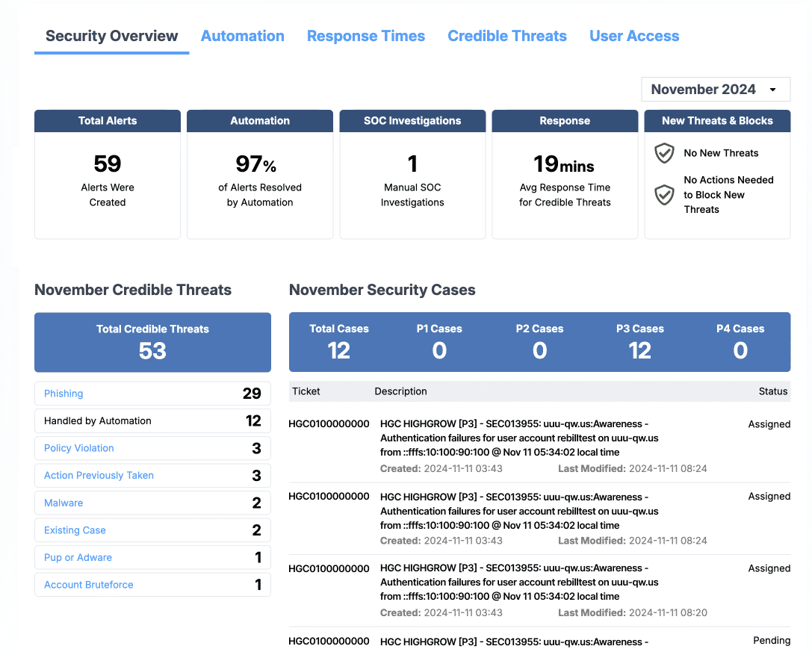Viewport: 812px width, 652px height.
Task: Click the 19mins average response value
Action: 565,164
